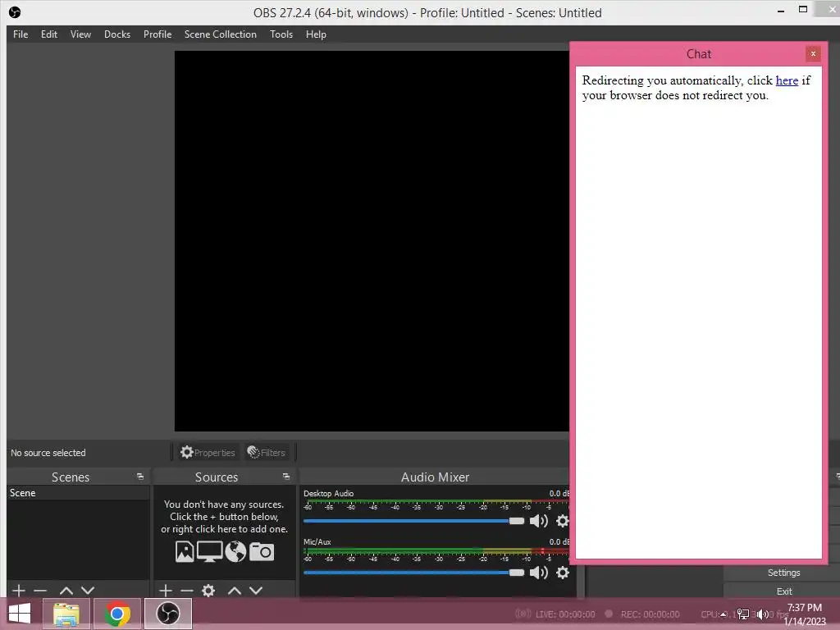Move source down in Sources toolbar

[x=256, y=591]
